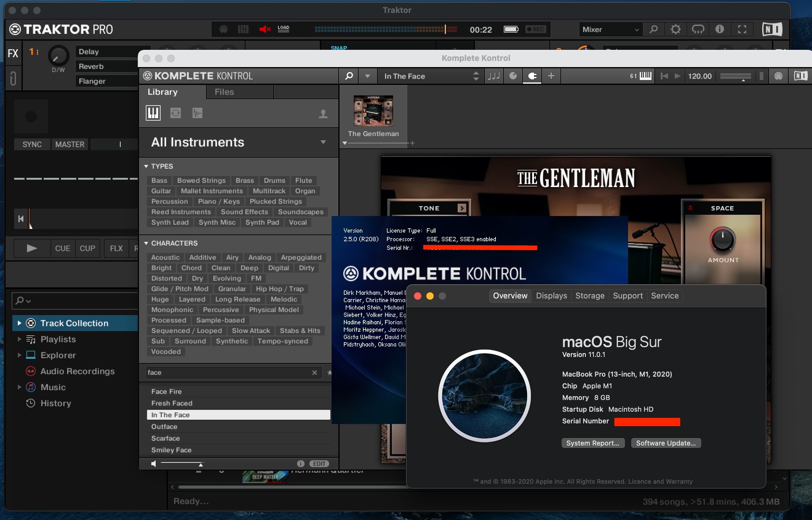Click the Traktor deck play button

click(x=32, y=249)
